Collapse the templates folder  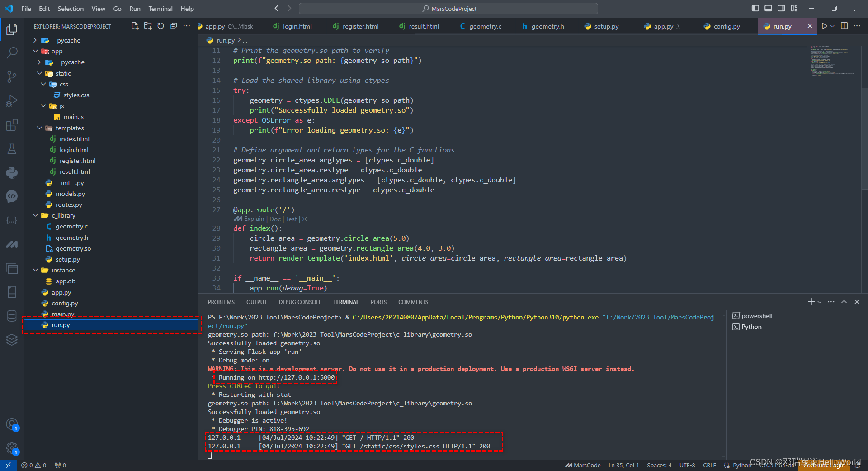(x=40, y=128)
